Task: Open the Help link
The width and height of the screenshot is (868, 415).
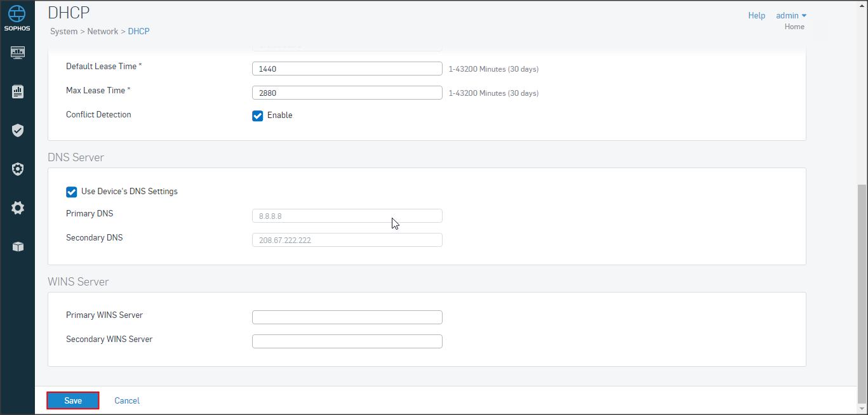Action: click(756, 15)
